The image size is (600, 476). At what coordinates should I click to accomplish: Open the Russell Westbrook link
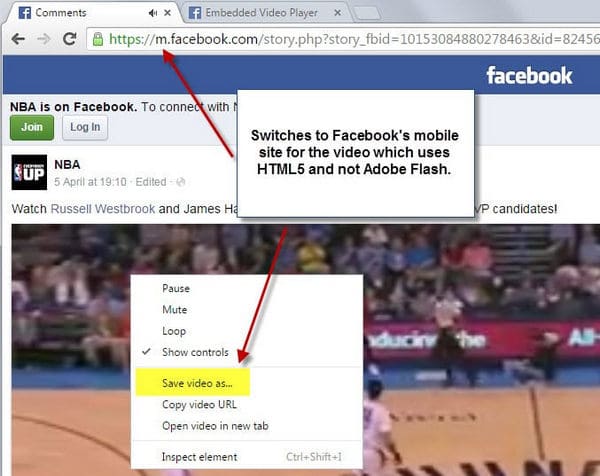[103, 209]
